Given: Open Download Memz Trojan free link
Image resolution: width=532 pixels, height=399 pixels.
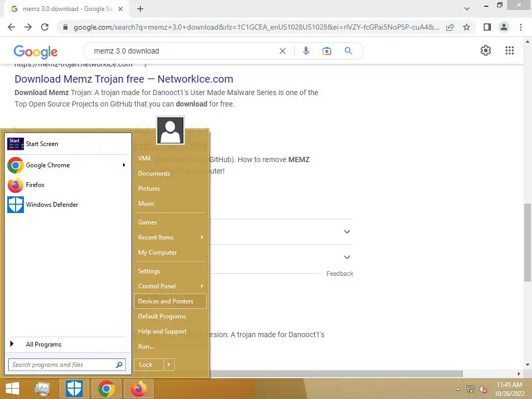Looking at the screenshot, I should coord(124,79).
